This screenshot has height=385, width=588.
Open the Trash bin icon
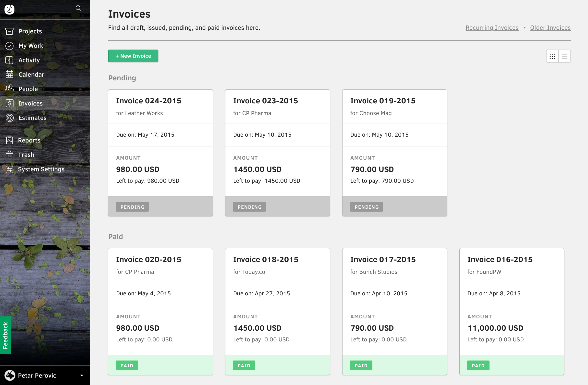click(x=9, y=155)
